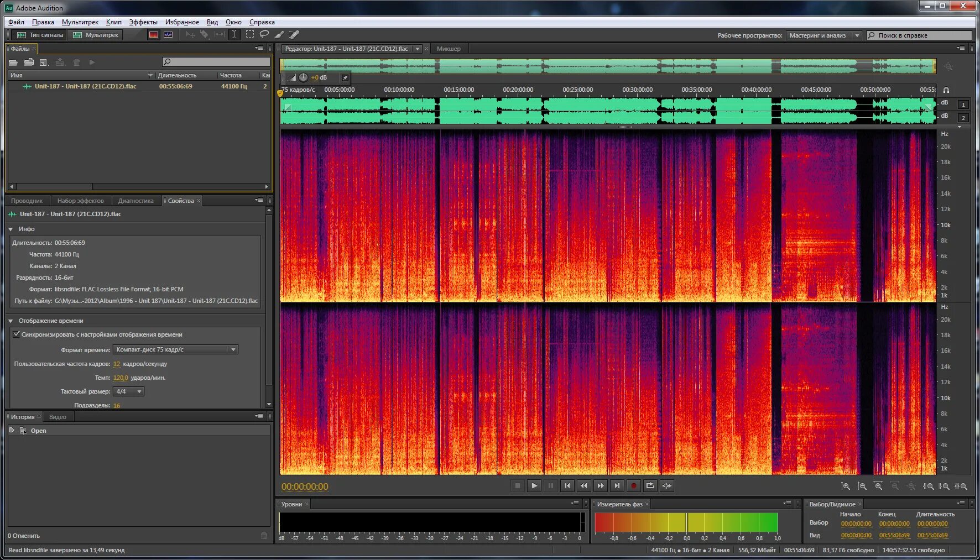Open file with the folder icon
Viewport: 980px width, 560px height.
13,62
